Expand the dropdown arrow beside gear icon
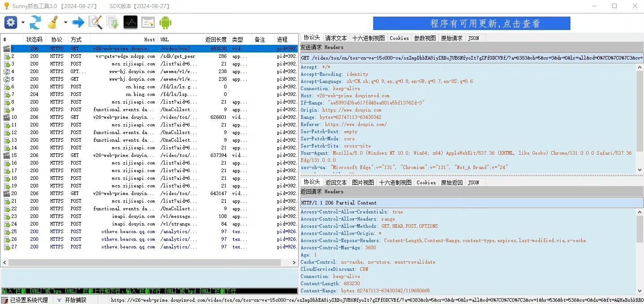This screenshot has width=644, height=304. [x=23, y=22]
